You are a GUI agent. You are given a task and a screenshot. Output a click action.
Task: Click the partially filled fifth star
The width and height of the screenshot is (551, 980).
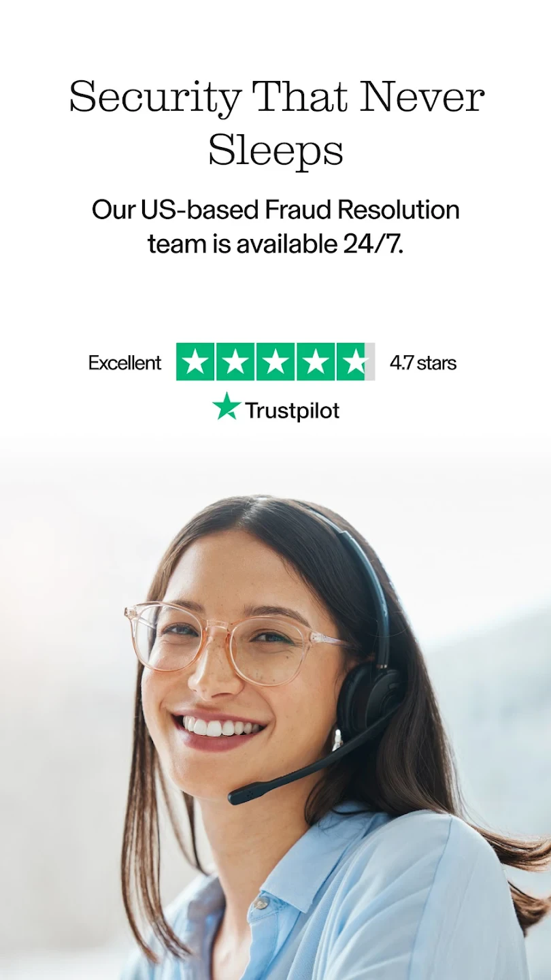(356, 361)
